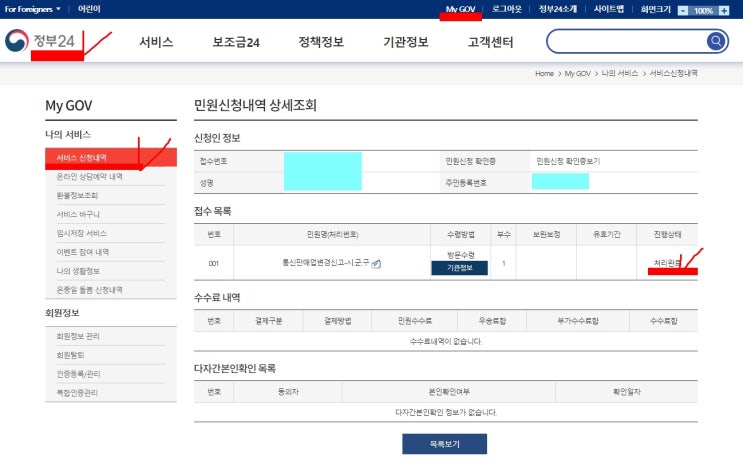Viewport: 743px width, 464px height.
Task: Click the icon next to 통신판매업변경신고-시군구
Action: pyautogui.click(x=376, y=264)
